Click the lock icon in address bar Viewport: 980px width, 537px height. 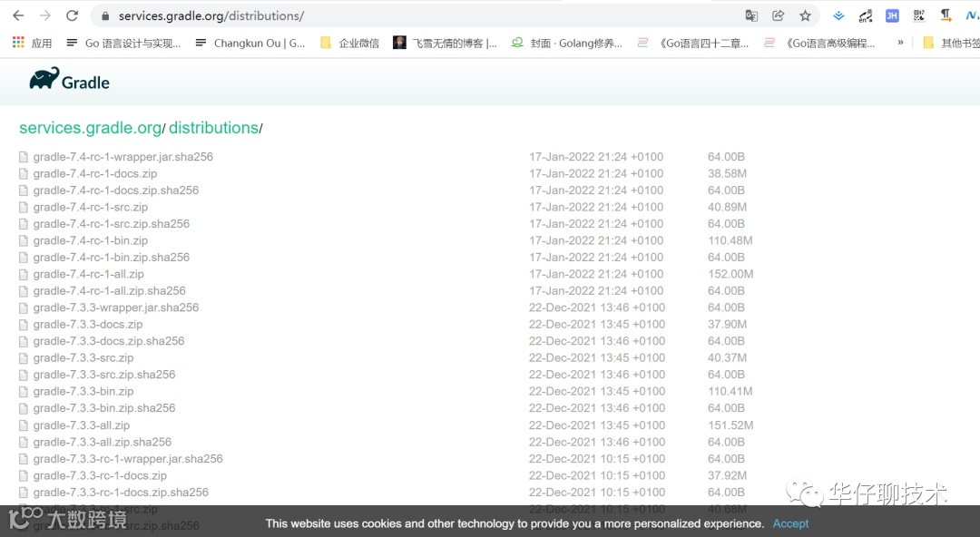click(x=105, y=16)
